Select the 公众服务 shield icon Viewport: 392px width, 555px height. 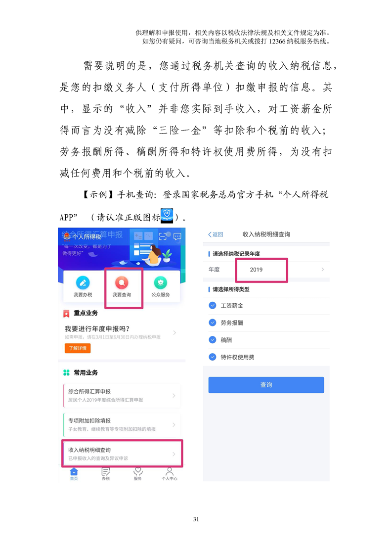161,282
